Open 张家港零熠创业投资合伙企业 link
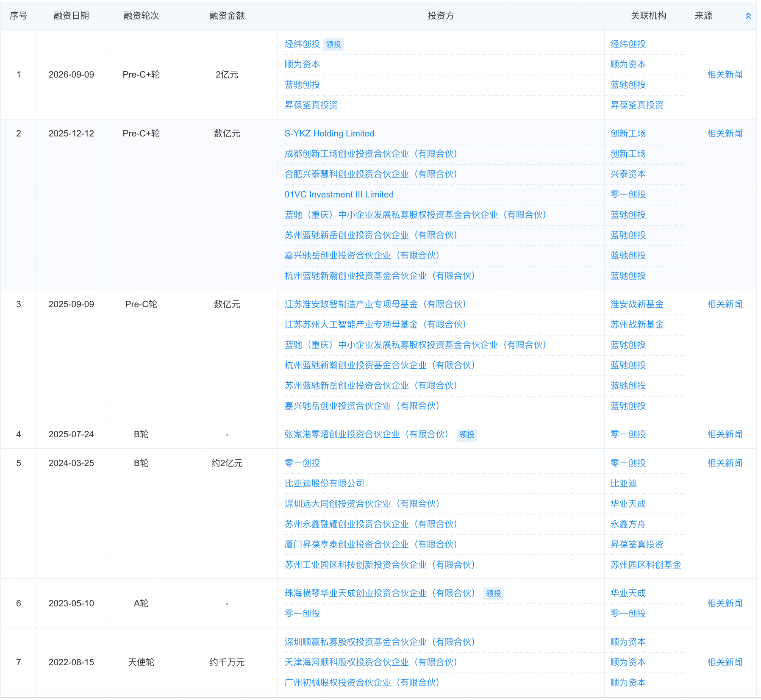Image resolution: width=761 pixels, height=700 pixels. [x=367, y=434]
